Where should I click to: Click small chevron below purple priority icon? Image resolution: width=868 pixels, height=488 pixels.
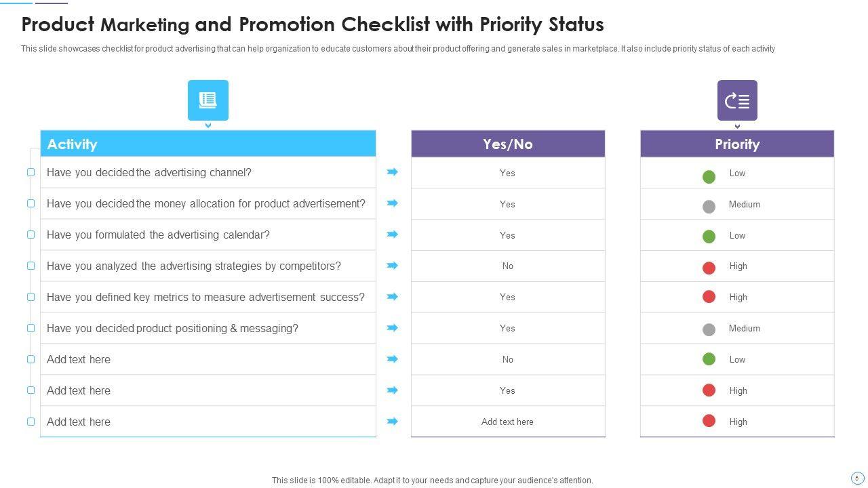[737, 126]
